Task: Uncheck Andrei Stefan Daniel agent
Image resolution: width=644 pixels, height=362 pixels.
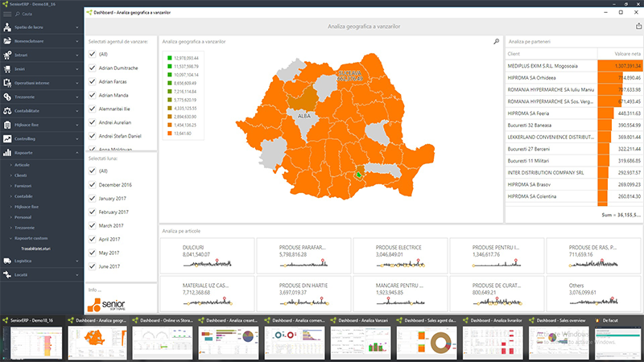Action: [92, 135]
